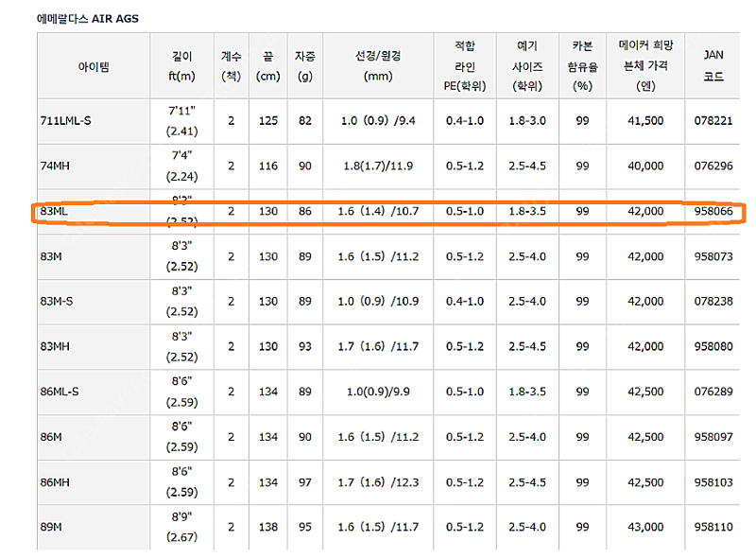This screenshot has height=558, width=756.
Task: Click the JAN code 958066 cell
Action: pyautogui.click(x=714, y=211)
